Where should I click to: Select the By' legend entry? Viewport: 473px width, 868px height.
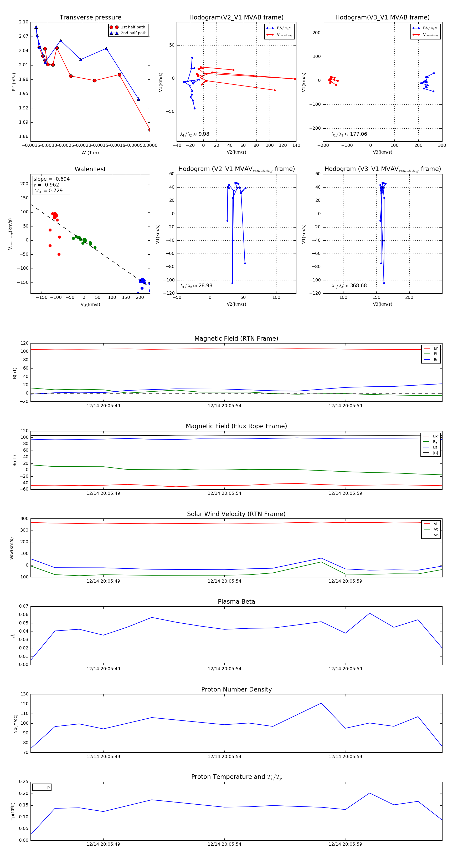click(431, 442)
